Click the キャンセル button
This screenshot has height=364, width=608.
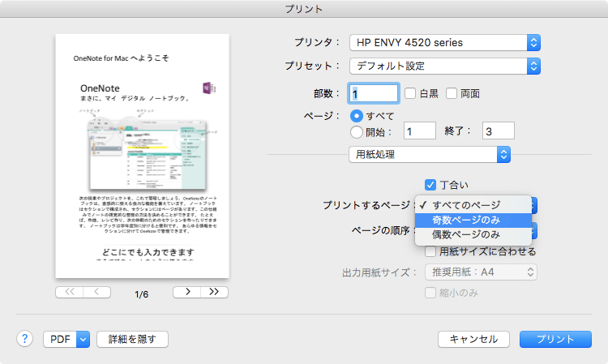click(473, 340)
